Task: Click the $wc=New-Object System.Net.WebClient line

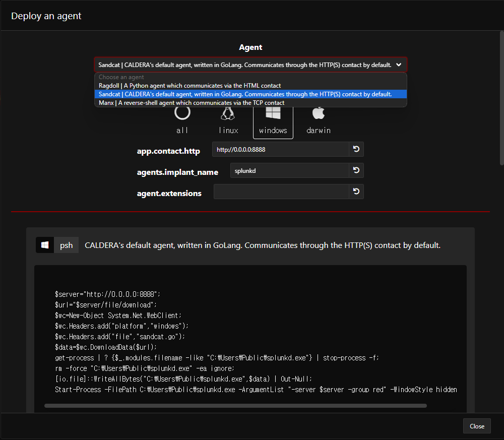Action: click(x=118, y=316)
